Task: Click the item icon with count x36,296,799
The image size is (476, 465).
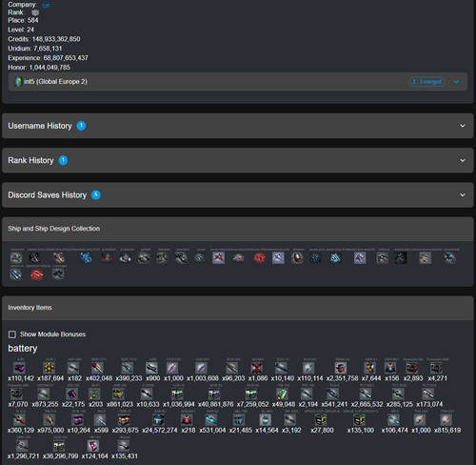Action: click(x=59, y=446)
